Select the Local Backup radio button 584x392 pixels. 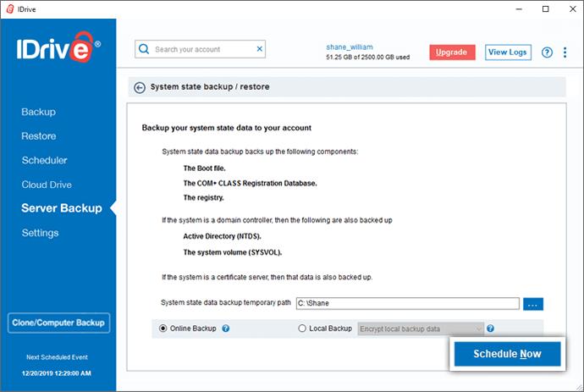pyautogui.click(x=302, y=329)
